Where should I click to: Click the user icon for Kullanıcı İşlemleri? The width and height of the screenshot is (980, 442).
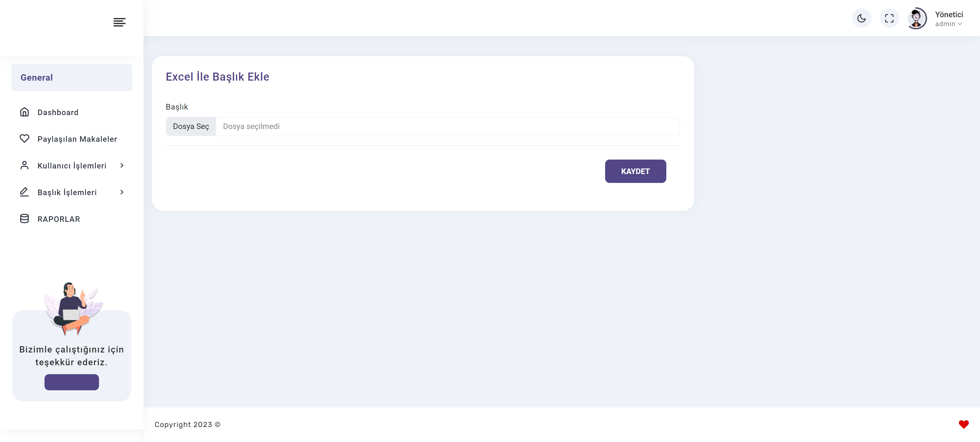coord(24,165)
